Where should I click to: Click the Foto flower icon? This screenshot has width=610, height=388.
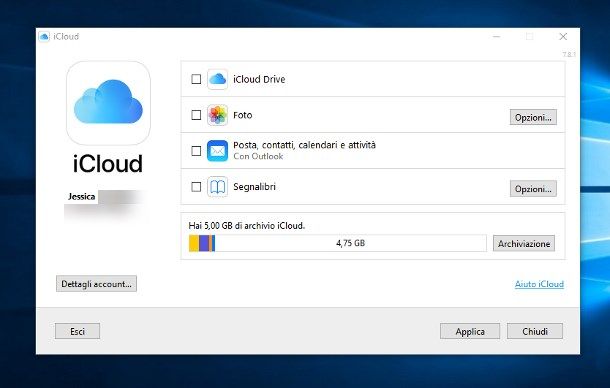coord(217,115)
